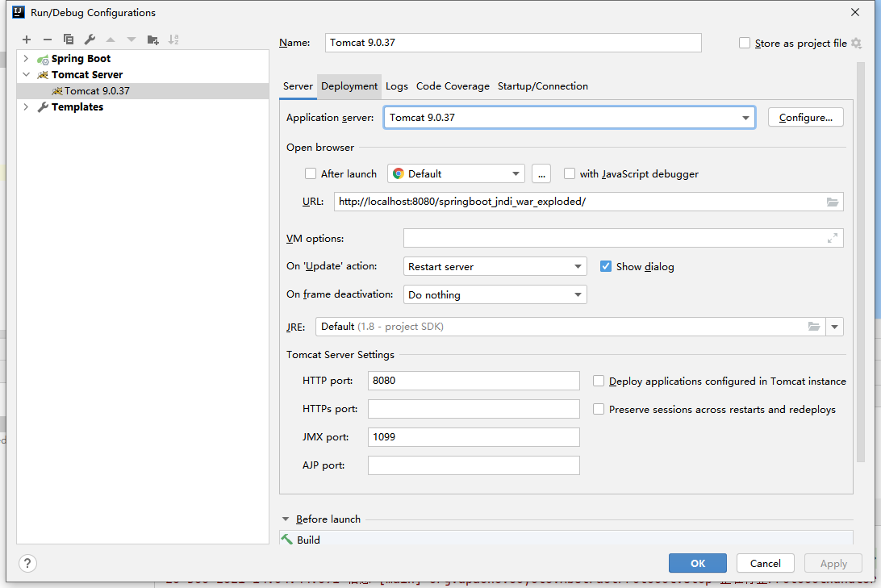Click the Build hammer icon
This screenshot has height=588, width=881.
(287, 539)
